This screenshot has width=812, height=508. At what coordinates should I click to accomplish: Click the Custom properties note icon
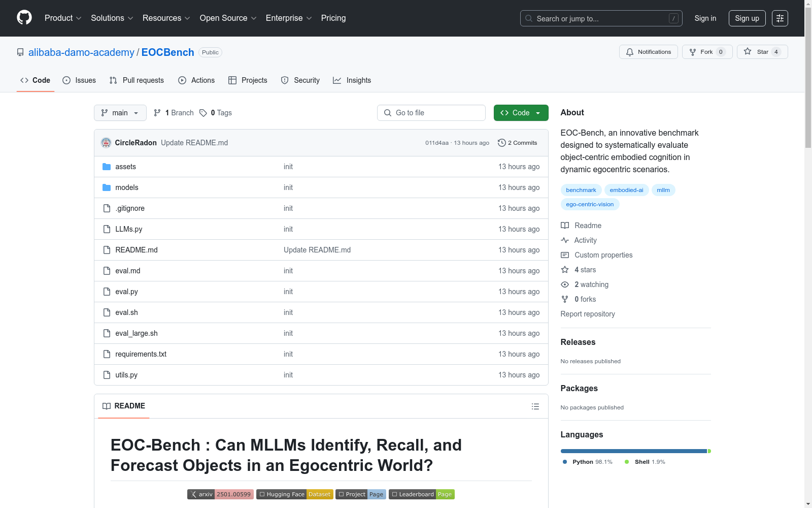pyautogui.click(x=565, y=255)
